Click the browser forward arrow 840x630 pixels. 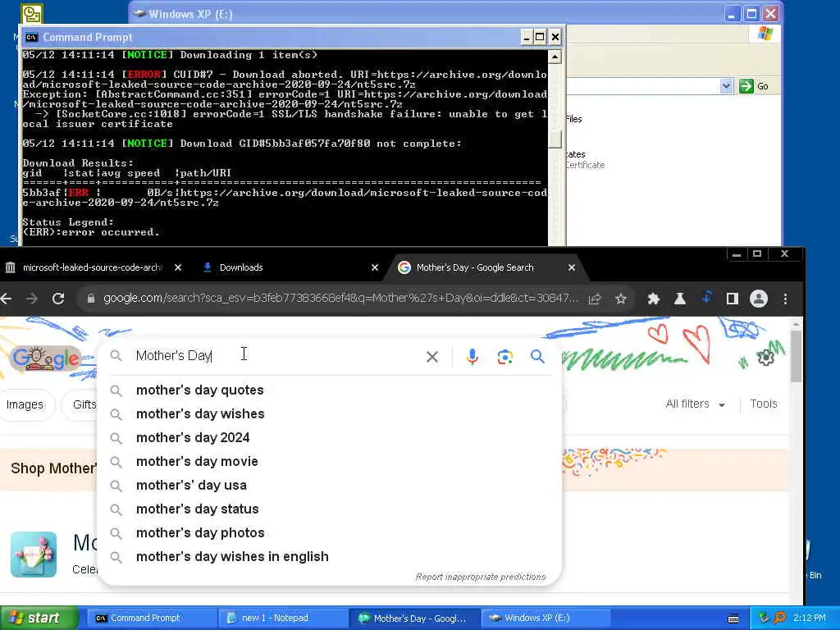[x=32, y=299]
